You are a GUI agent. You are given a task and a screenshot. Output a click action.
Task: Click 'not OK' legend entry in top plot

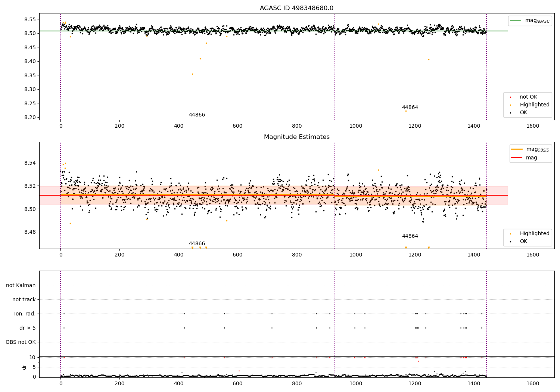(x=528, y=97)
